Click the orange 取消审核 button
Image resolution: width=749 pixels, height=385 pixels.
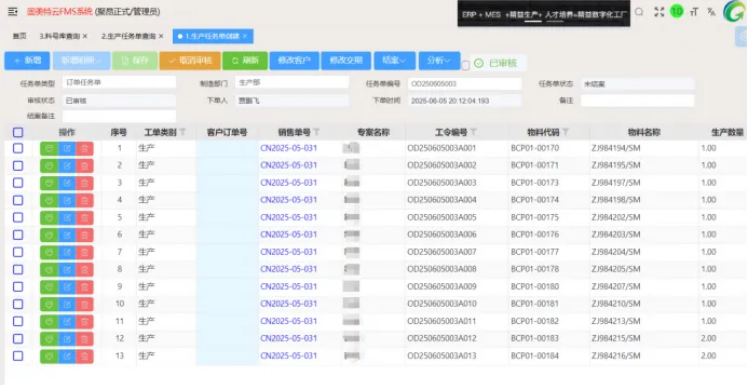190,61
